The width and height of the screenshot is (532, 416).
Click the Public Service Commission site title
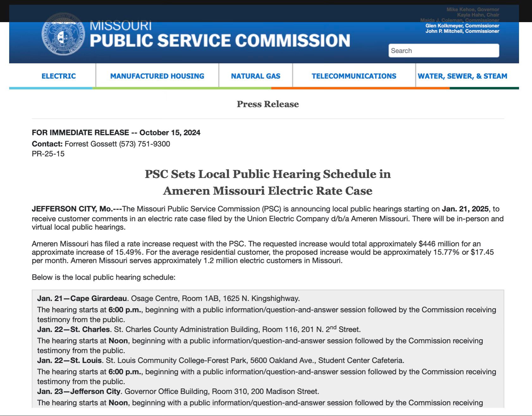pyautogui.click(x=220, y=40)
